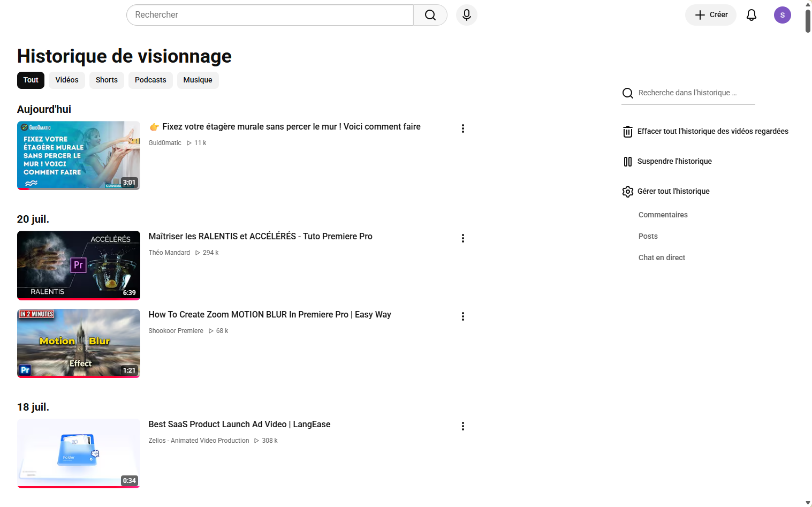This screenshot has height=507, width=812.
Task: Click the Gérer tout l'historique text
Action: [673, 191]
